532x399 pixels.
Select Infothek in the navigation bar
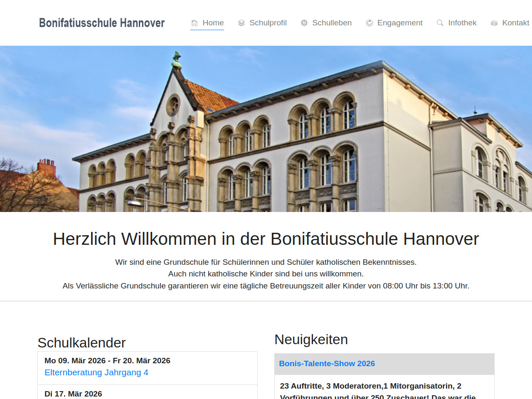coord(462,23)
